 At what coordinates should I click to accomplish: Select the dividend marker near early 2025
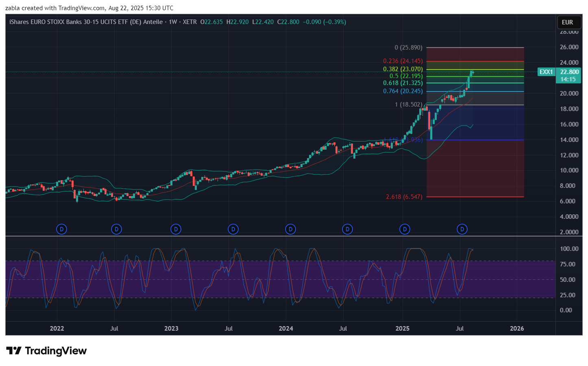405,229
